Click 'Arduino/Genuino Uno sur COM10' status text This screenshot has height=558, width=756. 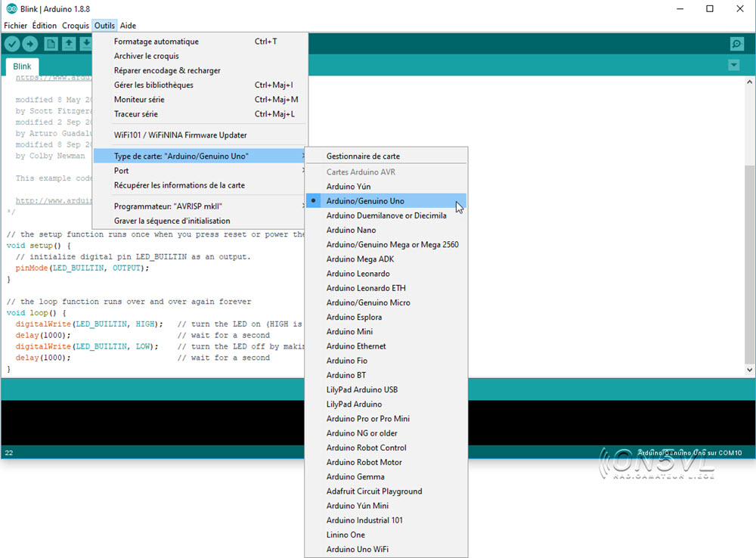coord(690,452)
